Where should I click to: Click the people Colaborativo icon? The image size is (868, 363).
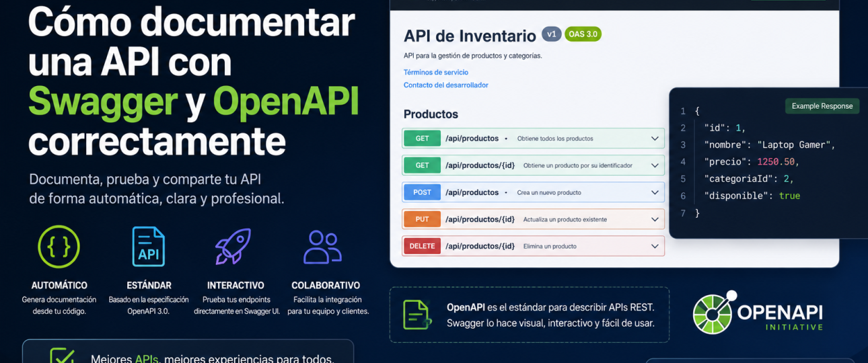pos(323,247)
